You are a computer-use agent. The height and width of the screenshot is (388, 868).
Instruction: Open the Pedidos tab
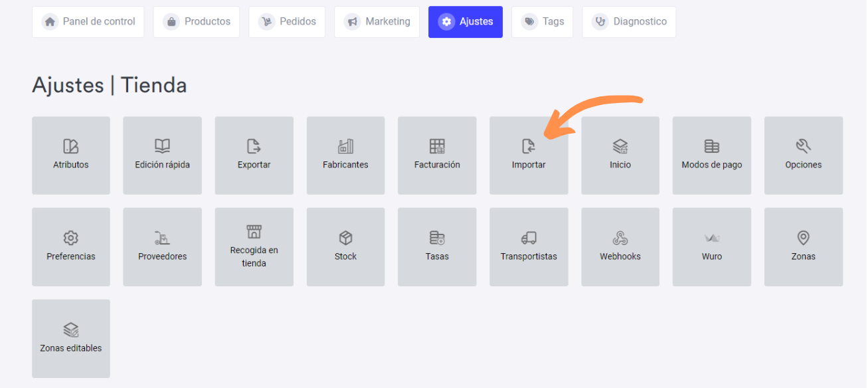click(x=287, y=22)
